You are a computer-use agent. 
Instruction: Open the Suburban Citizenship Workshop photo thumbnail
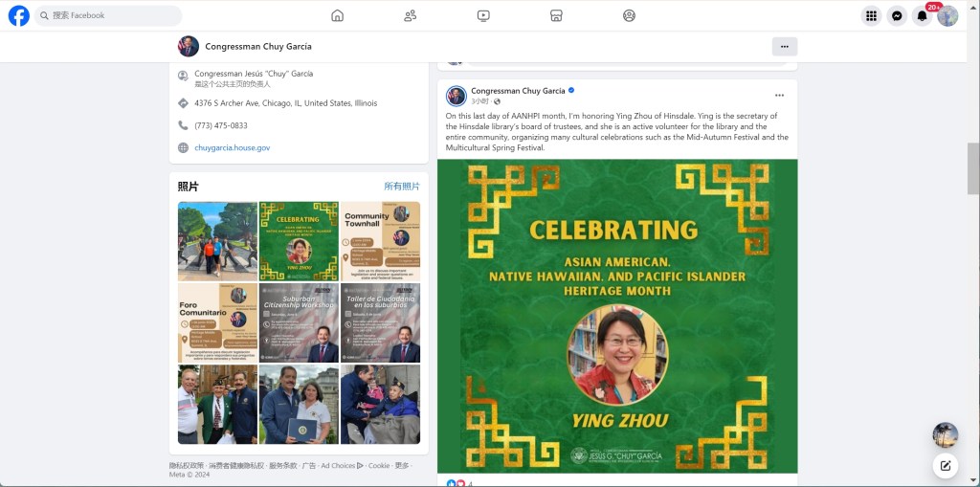(x=299, y=322)
